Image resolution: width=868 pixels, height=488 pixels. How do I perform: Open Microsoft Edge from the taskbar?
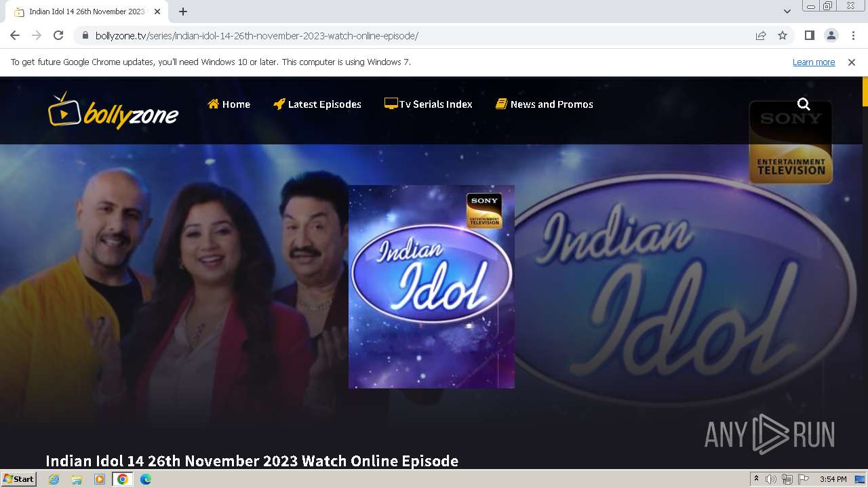(146, 479)
